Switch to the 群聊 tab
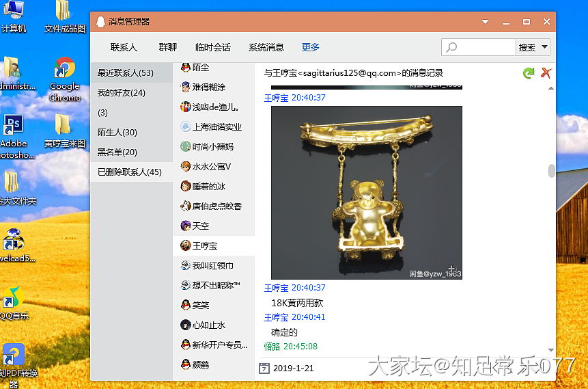This screenshot has height=389, width=588. click(x=167, y=47)
